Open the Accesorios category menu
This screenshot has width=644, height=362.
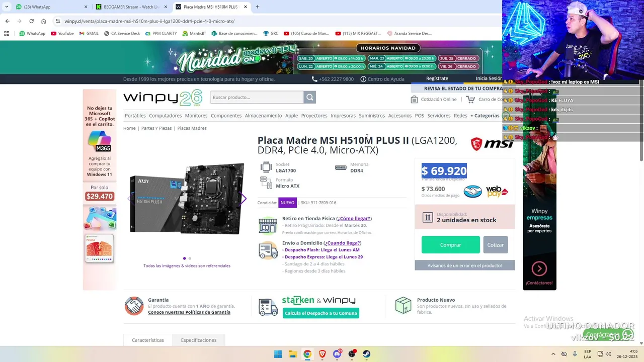point(399,116)
